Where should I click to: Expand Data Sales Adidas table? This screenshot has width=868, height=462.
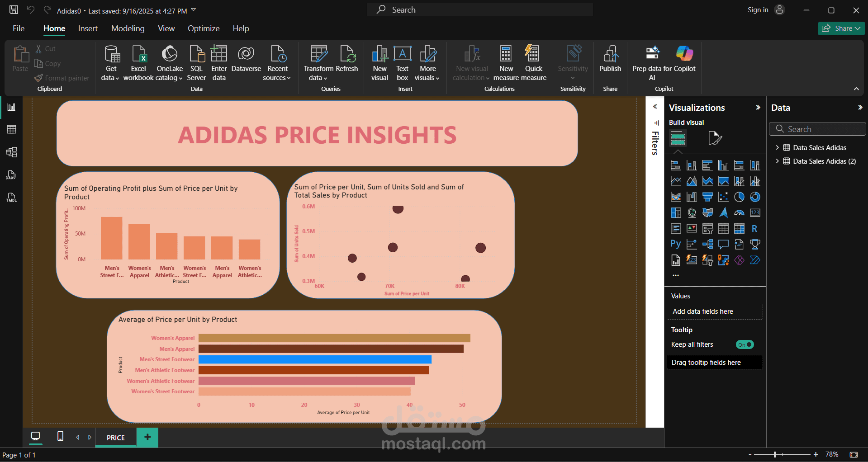pyautogui.click(x=777, y=147)
